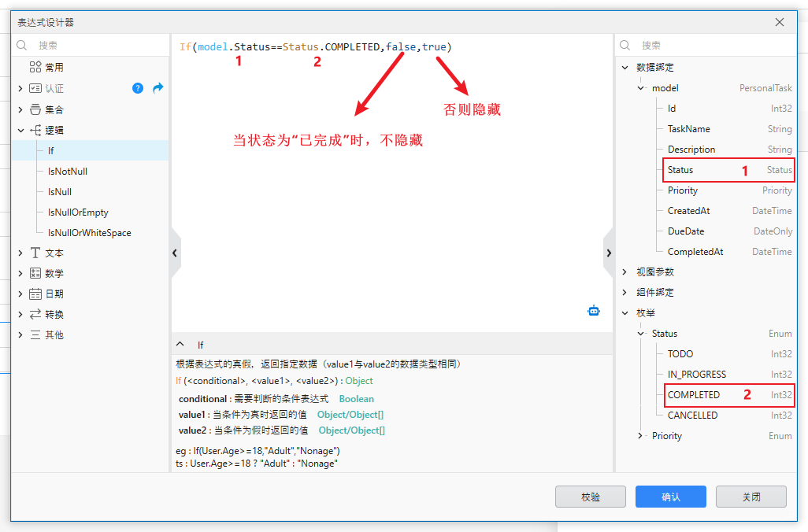
Task: Open help via the blue question mark icon
Action: coord(138,87)
